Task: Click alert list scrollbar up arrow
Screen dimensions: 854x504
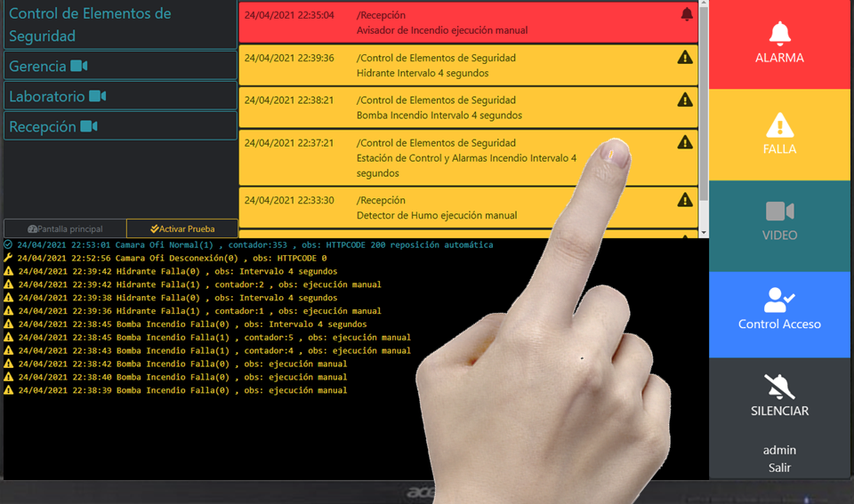Action: click(x=704, y=4)
